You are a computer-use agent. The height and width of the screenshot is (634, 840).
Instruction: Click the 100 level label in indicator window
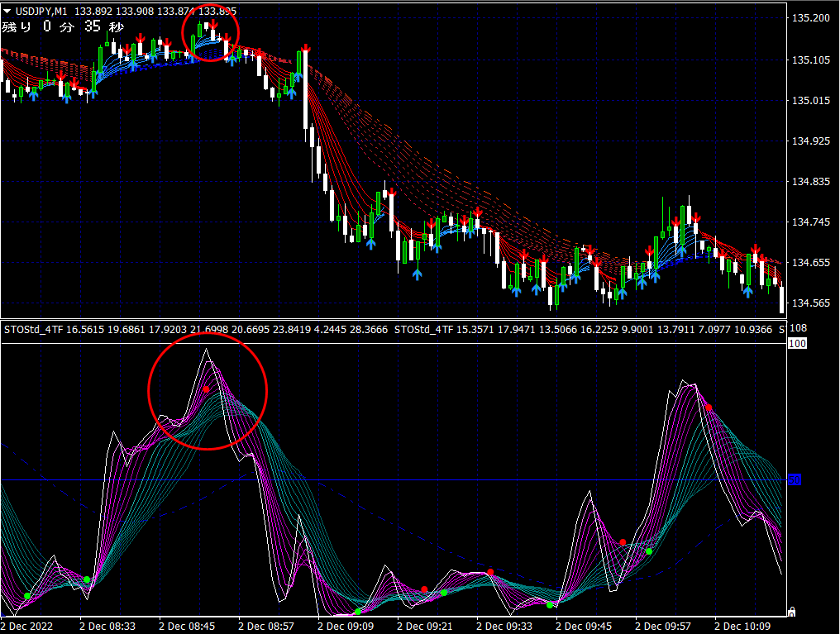point(797,343)
